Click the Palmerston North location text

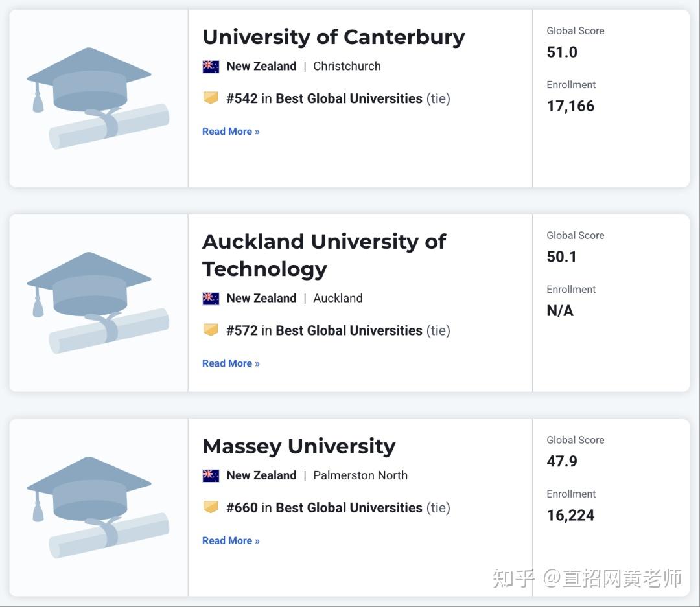point(360,475)
